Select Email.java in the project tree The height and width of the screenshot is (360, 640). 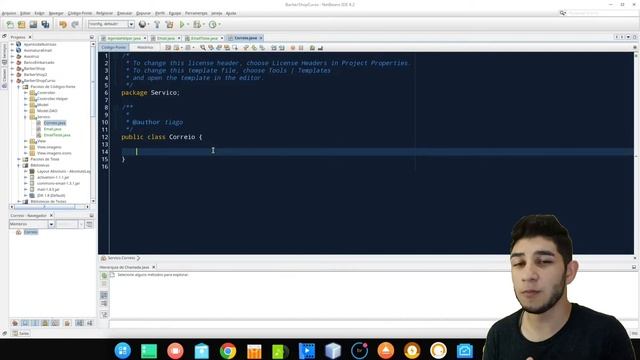point(52,129)
